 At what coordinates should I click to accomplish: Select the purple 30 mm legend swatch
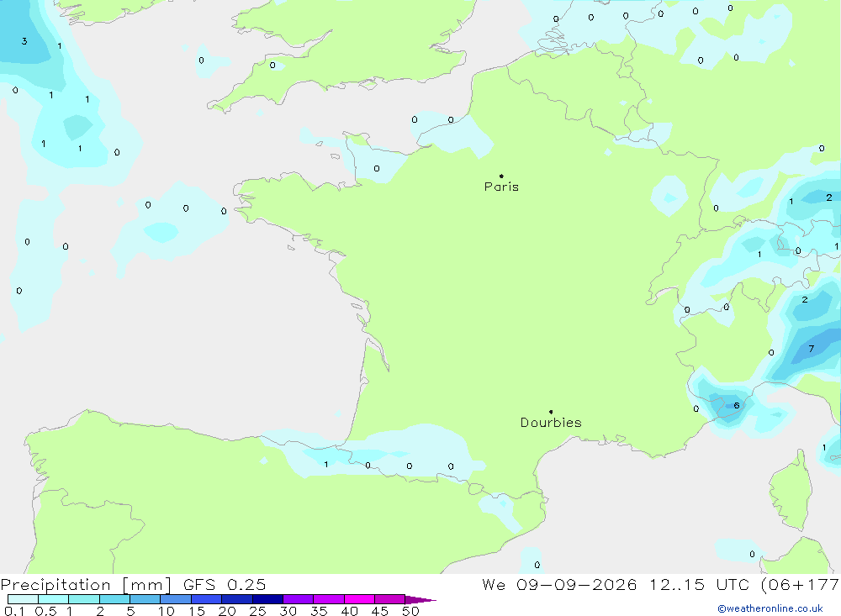click(x=298, y=599)
